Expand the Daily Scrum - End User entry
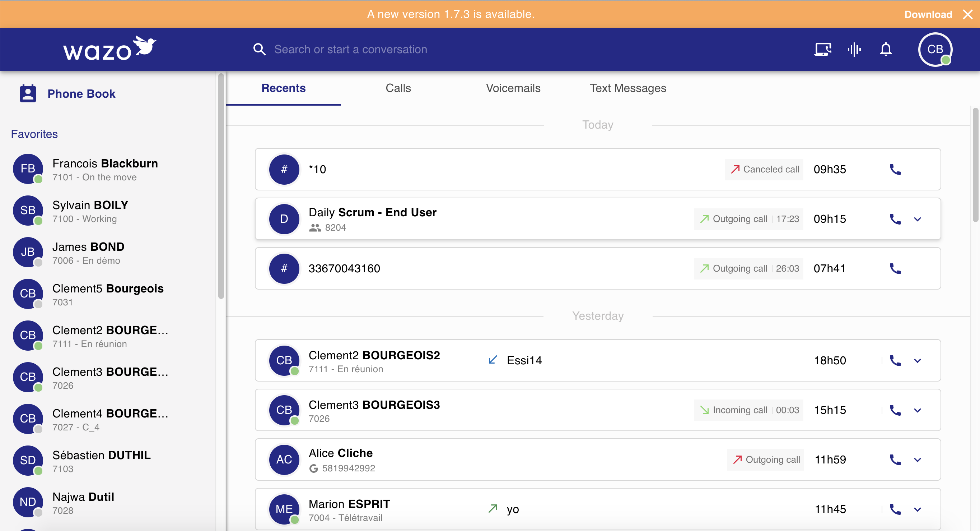Viewport: 980px width, 531px height. [918, 219]
